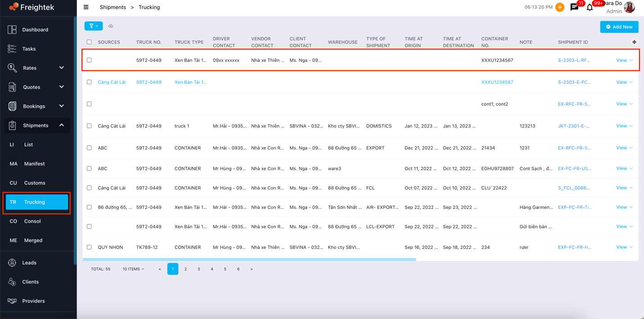
Task: Select the Trucking submenu item
Action: (x=37, y=202)
